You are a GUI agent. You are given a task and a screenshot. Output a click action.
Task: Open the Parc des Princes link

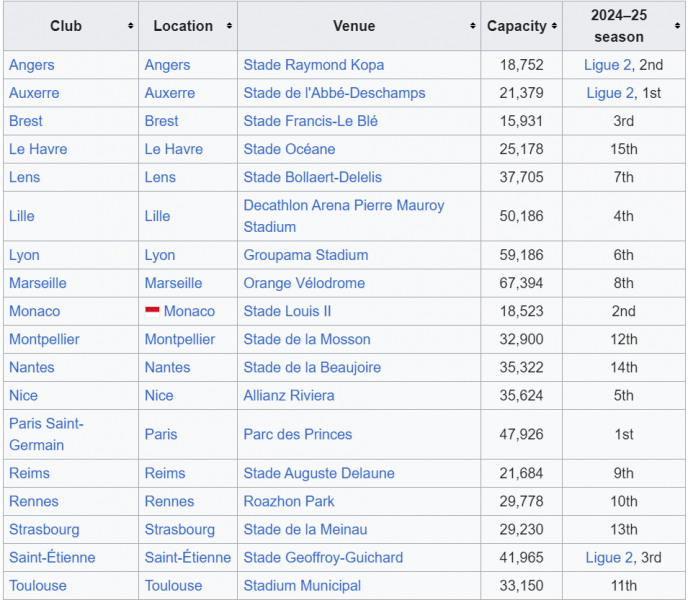tap(297, 434)
